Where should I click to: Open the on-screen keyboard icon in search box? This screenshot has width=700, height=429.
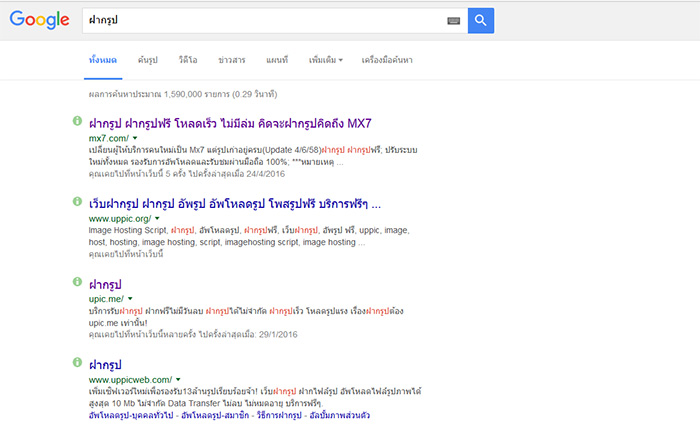454,21
